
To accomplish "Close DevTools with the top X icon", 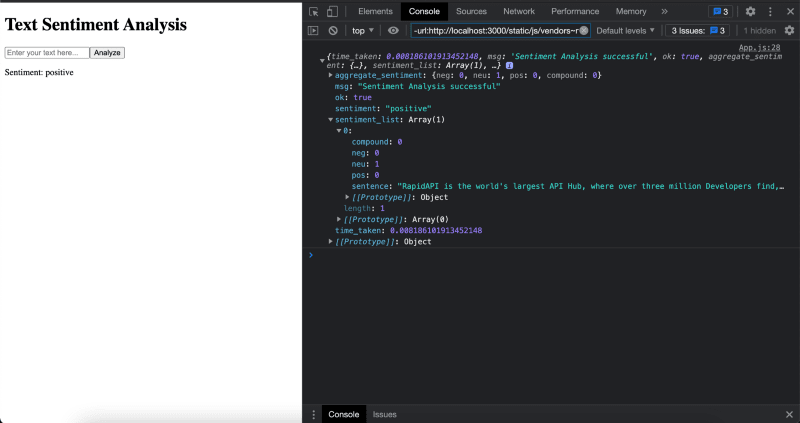I will coord(790,11).
